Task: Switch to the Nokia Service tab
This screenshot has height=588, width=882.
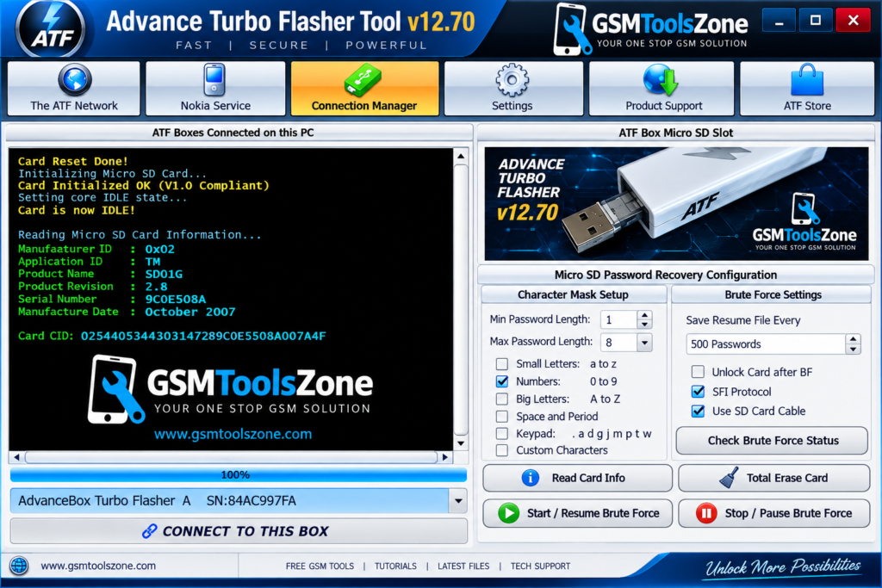Action: [215, 89]
